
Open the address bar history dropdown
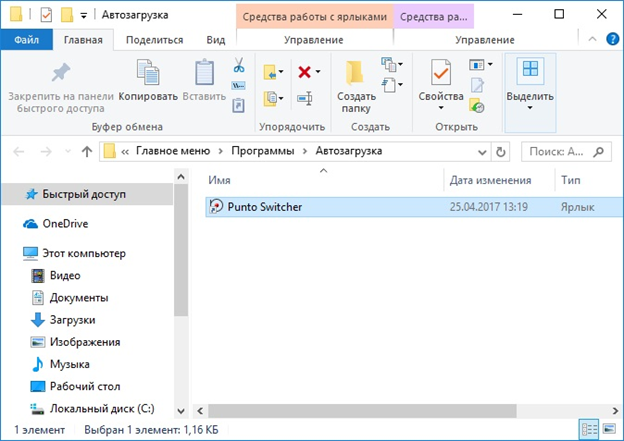[482, 152]
